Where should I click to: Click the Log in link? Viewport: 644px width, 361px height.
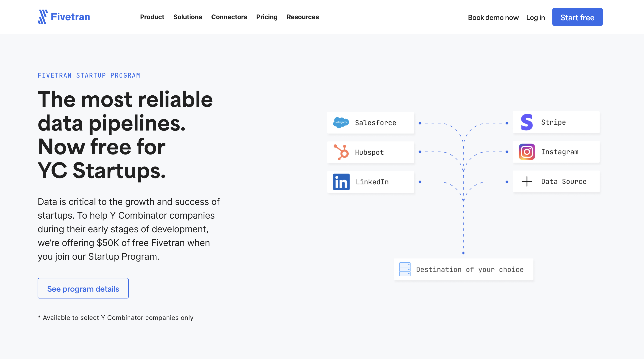(535, 18)
